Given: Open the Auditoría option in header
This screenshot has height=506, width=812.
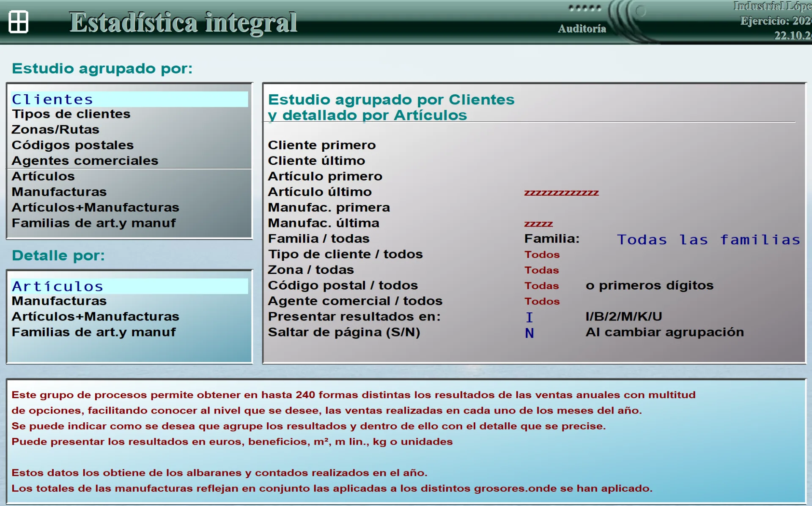Looking at the screenshot, I should click(x=582, y=29).
